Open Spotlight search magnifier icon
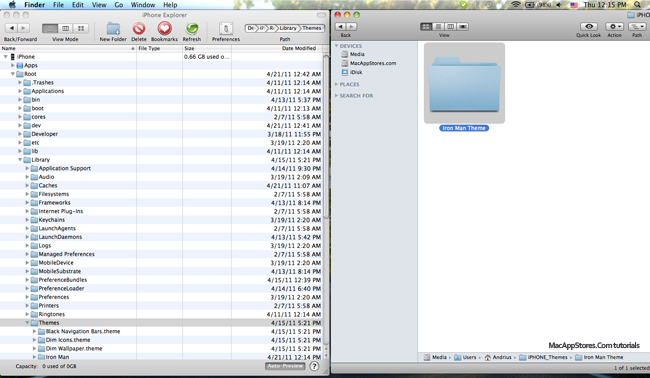This screenshot has height=378, width=650. click(638, 5)
